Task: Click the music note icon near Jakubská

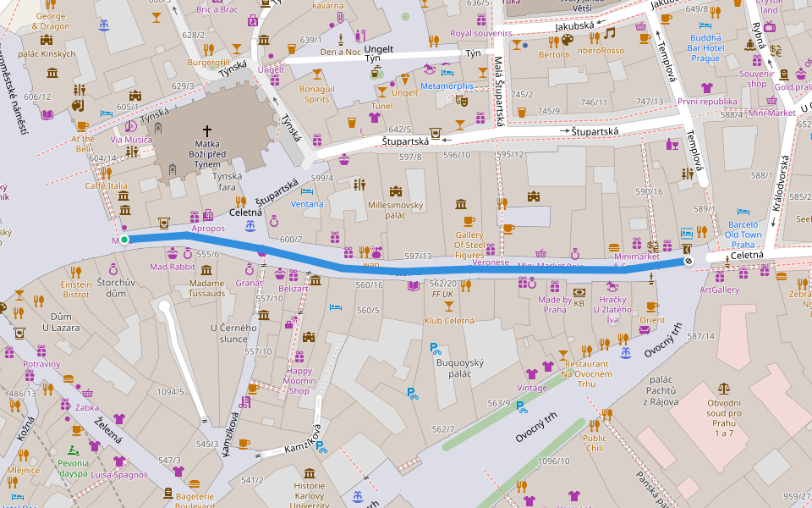Action: point(609,33)
